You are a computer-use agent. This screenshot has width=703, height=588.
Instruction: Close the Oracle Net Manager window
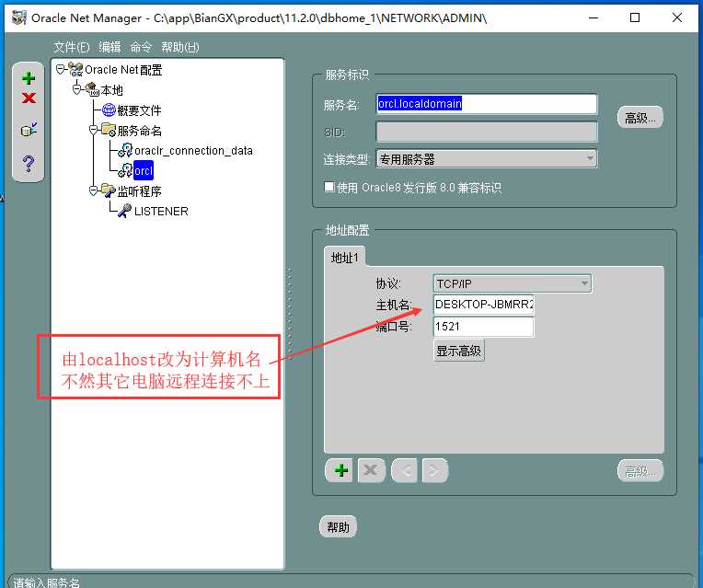tap(677, 17)
